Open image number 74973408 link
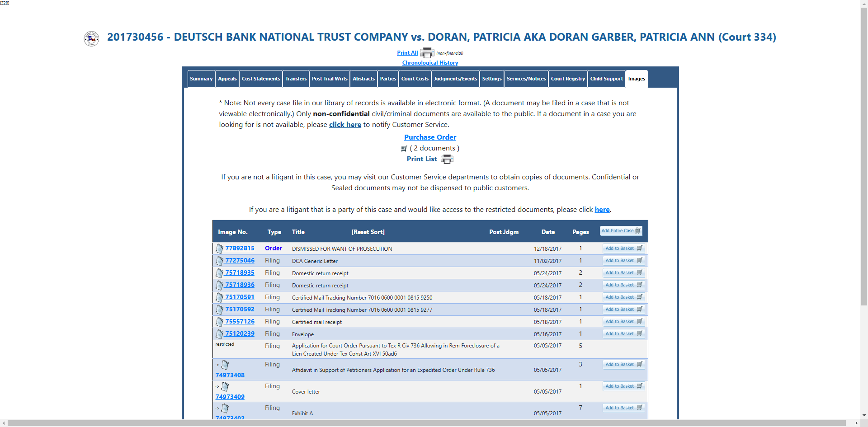 tap(230, 375)
